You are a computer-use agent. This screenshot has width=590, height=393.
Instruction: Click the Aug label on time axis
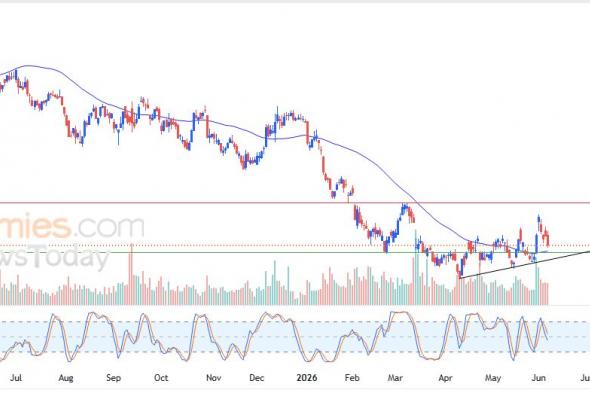[x=65, y=378]
